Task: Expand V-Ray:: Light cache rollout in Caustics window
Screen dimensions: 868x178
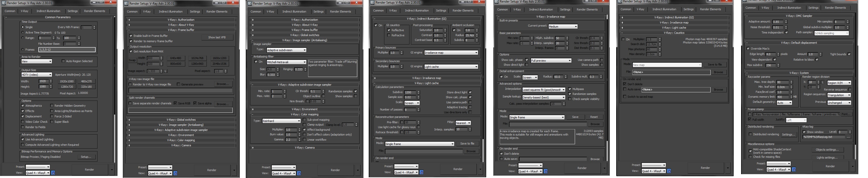Action: (674, 28)
